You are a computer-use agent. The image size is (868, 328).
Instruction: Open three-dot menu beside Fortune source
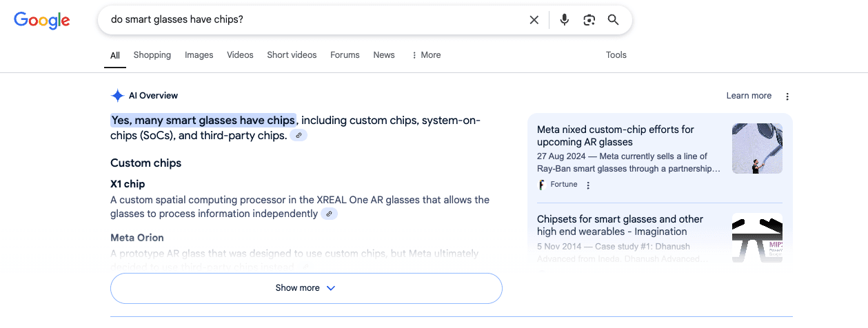tap(588, 185)
